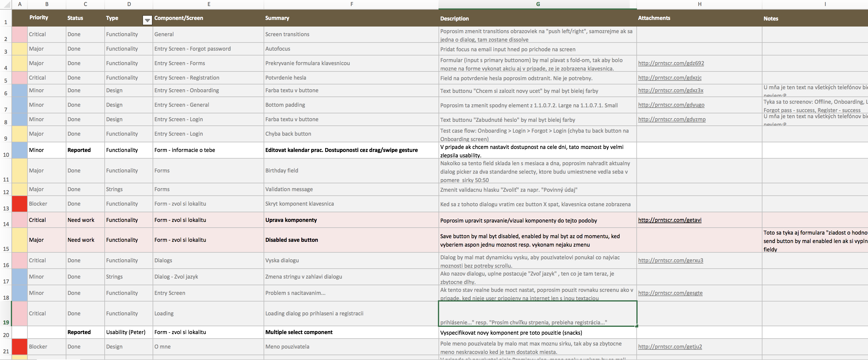Click the Priority header cell
This screenshot has width=868, height=360.
click(x=46, y=18)
